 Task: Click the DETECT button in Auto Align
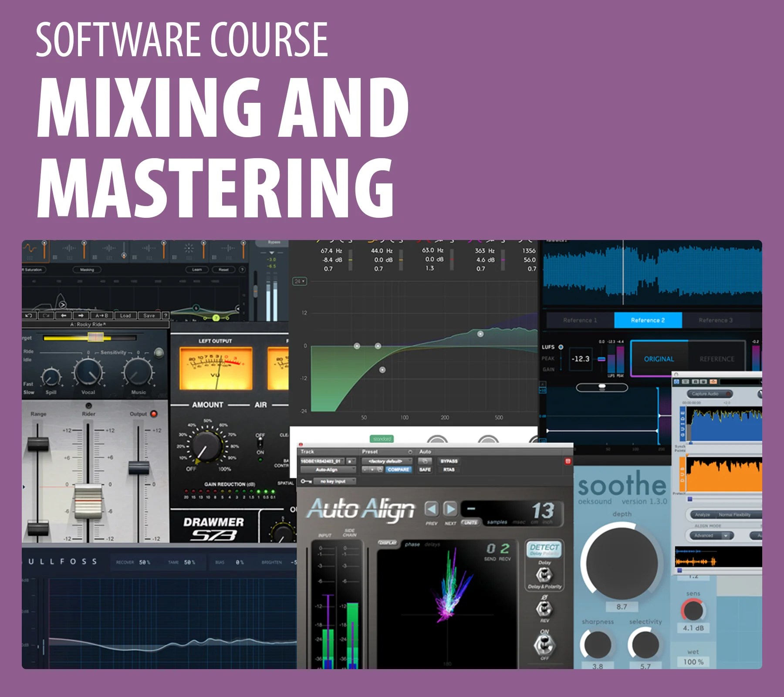[544, 549]
